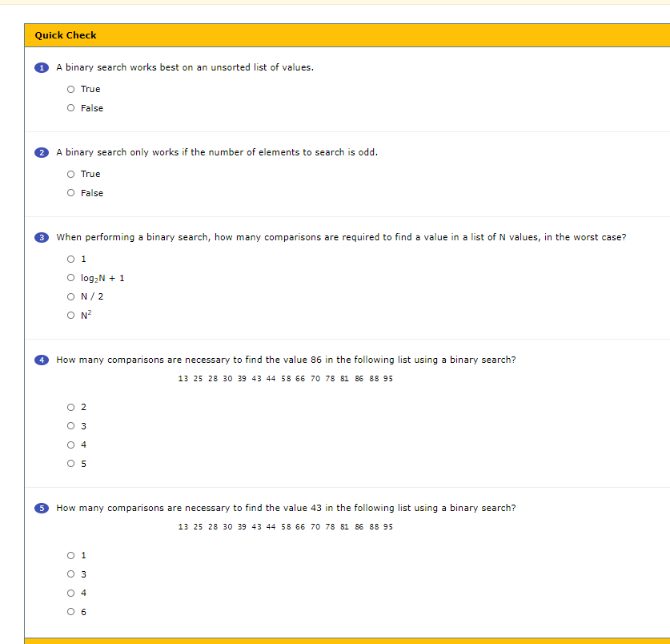This screenshot has width=670, height=644.
Task: Select answer 4 for question 5
Action: point(70,593)
